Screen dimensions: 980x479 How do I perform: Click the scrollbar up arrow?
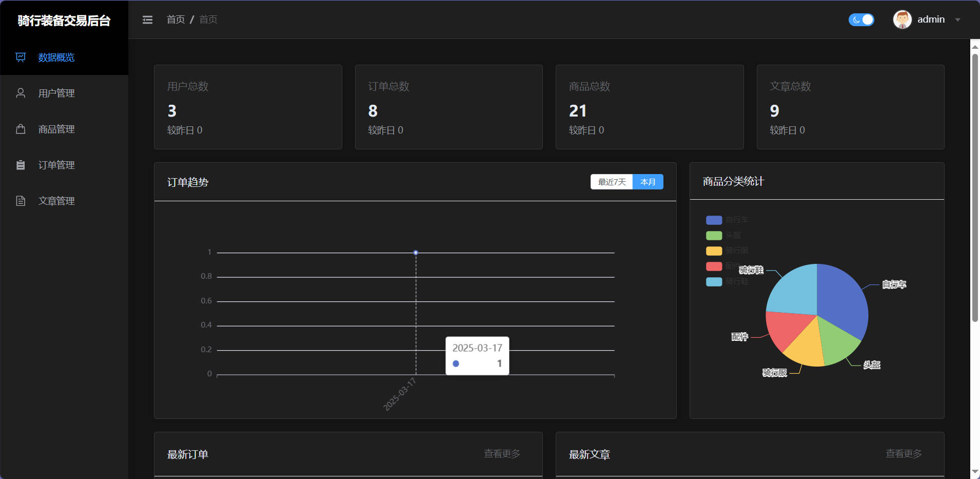click(975, 46)
